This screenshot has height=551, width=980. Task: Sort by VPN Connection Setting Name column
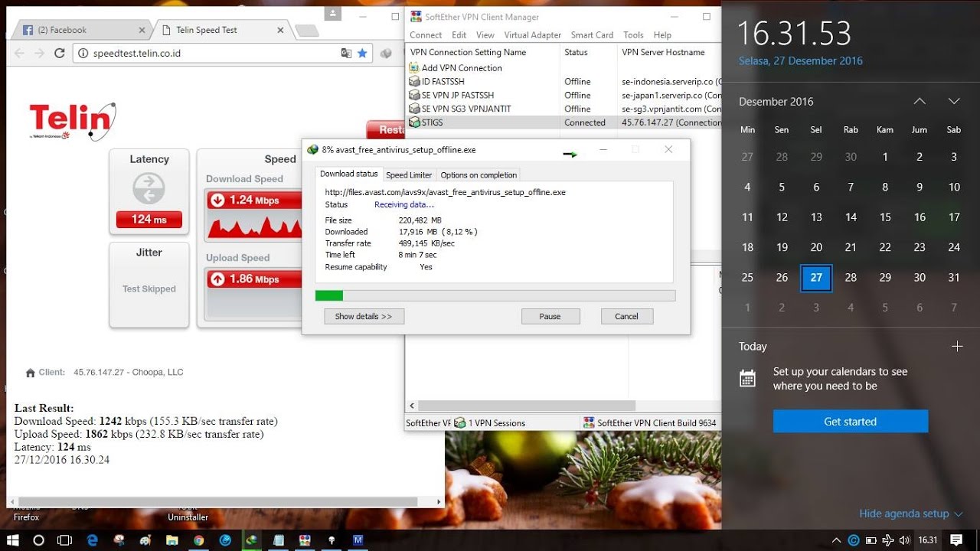pos(483,52)
